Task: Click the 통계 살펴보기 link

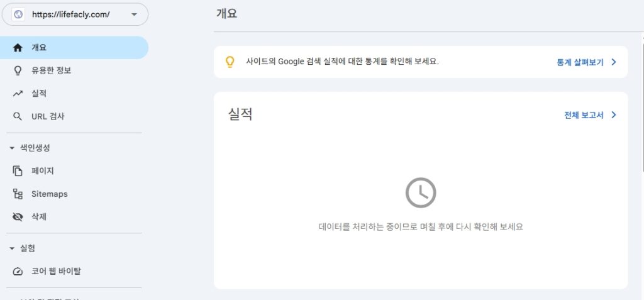Action: tap(580, 62)
